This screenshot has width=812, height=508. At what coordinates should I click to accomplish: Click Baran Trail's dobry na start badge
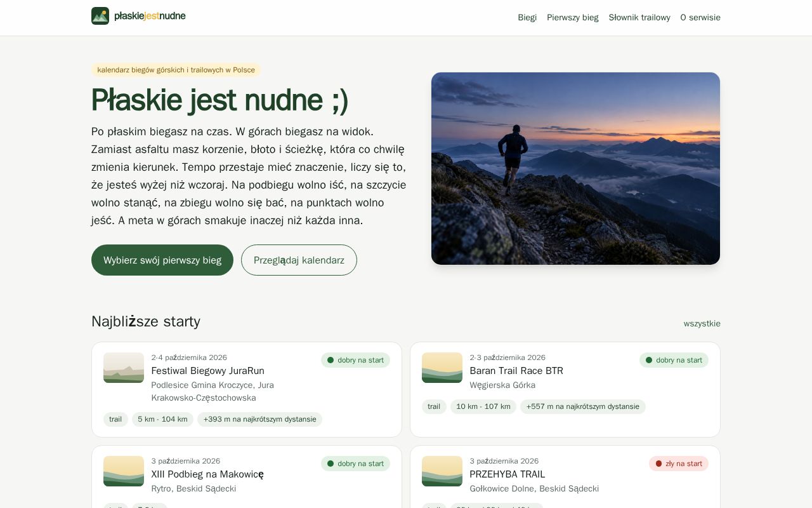click(x=674, y=360)
